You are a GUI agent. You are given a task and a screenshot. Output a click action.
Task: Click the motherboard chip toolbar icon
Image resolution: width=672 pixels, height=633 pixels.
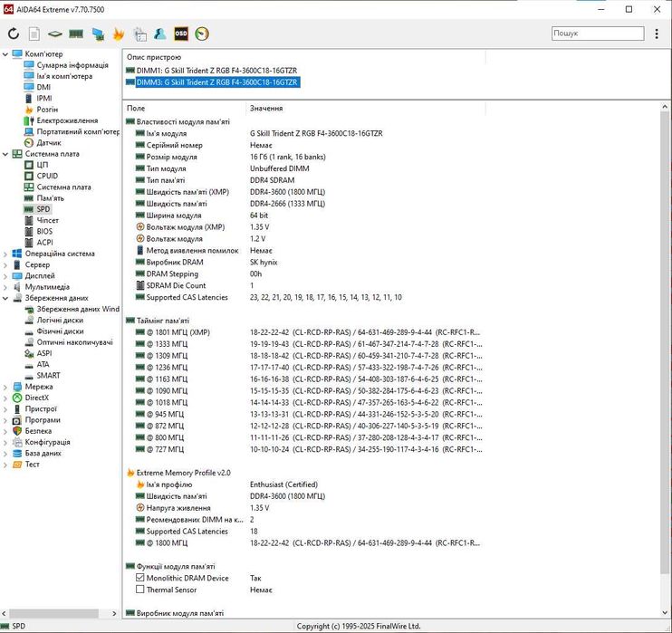[x=55, y=34]
